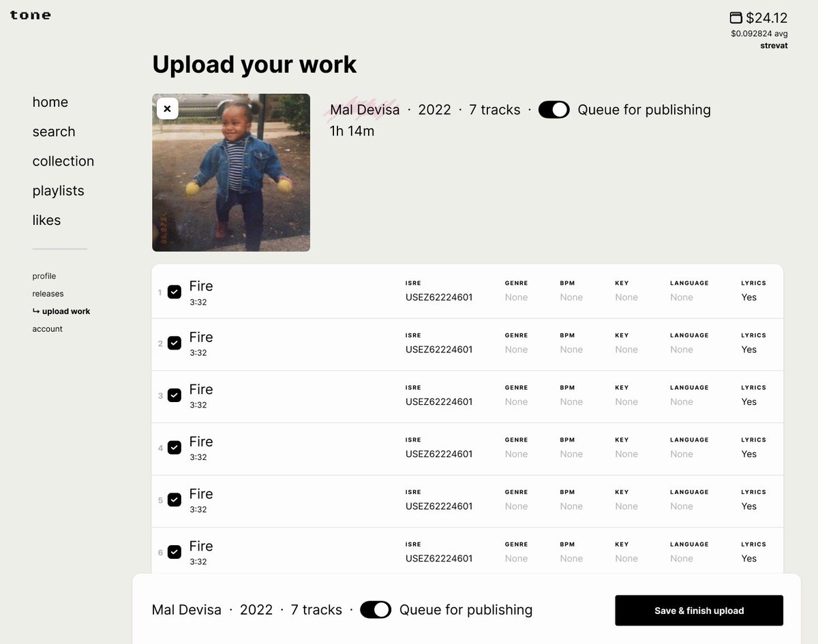Open the Key selector on track 3
818x644 pixels.
tap(626, 401)
